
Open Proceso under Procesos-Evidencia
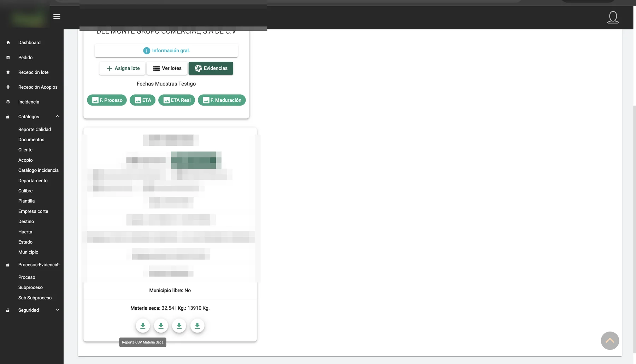pyautogui.click(x=27, y=278)
